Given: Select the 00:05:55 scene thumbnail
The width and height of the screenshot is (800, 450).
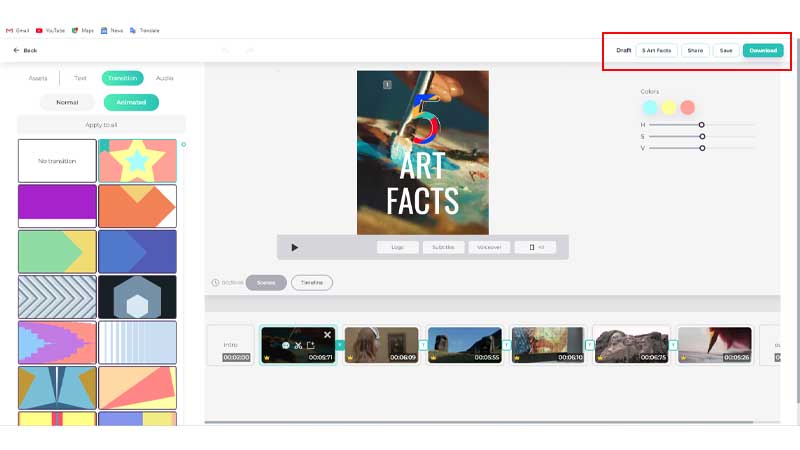Looking at the screenshot, I should (x=465, y=345).
